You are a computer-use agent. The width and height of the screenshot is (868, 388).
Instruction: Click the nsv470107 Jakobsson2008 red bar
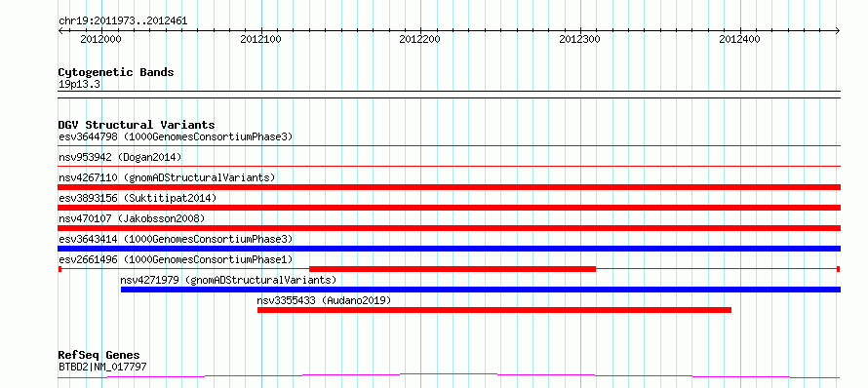click(x=450, y=228)
